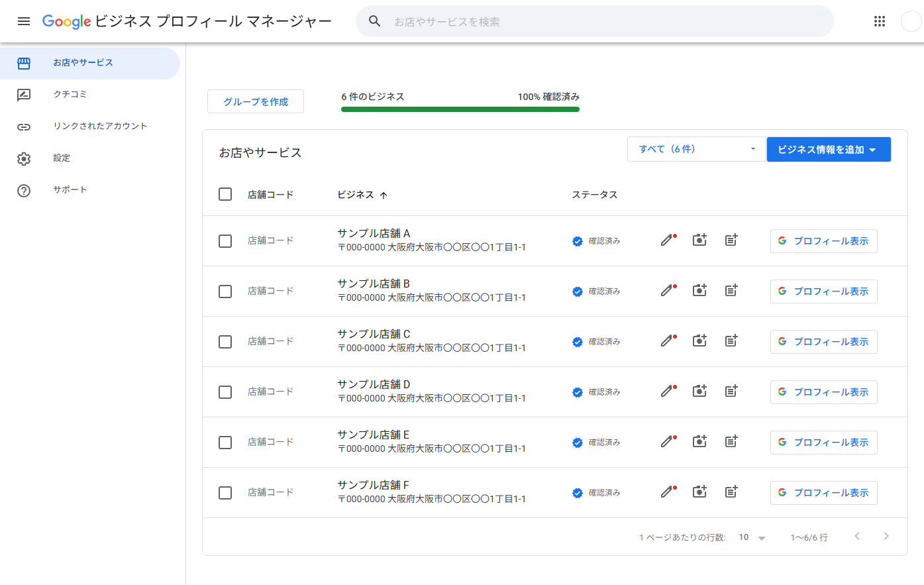Screen dimensions: 924x585
Task: Edit サンプル店舗 B with pencil icon
Action: point(668,291)
